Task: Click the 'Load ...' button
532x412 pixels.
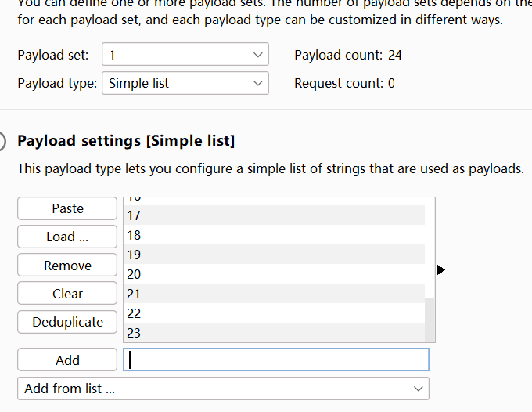Action: tap(67, 237)
